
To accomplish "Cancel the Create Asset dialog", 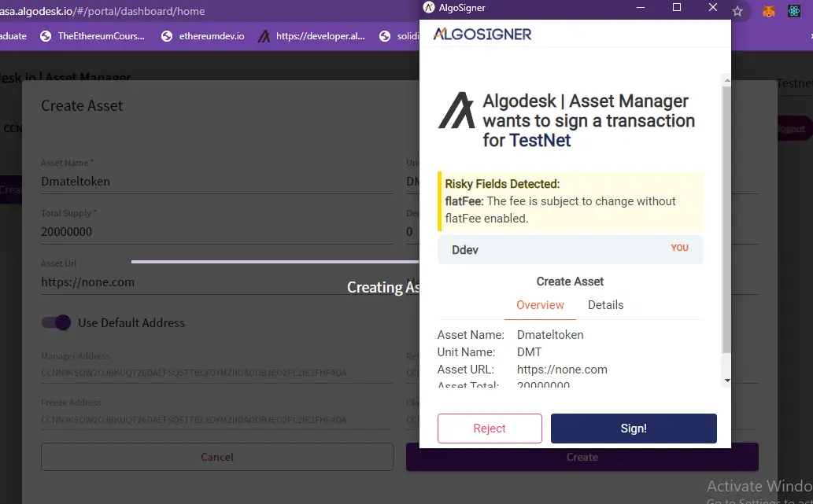I will (216, 457).
